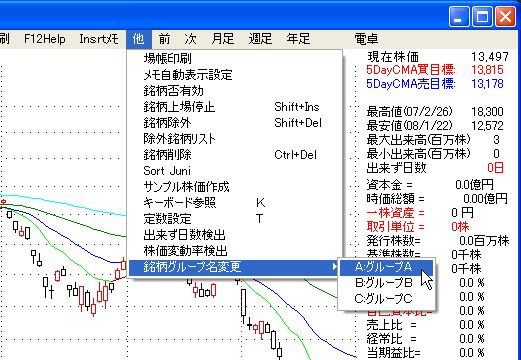The width and height of the screenshot is (521, 360).
Task: Click サンプル株価作成 in the menu
Action: tap(235, 187)
